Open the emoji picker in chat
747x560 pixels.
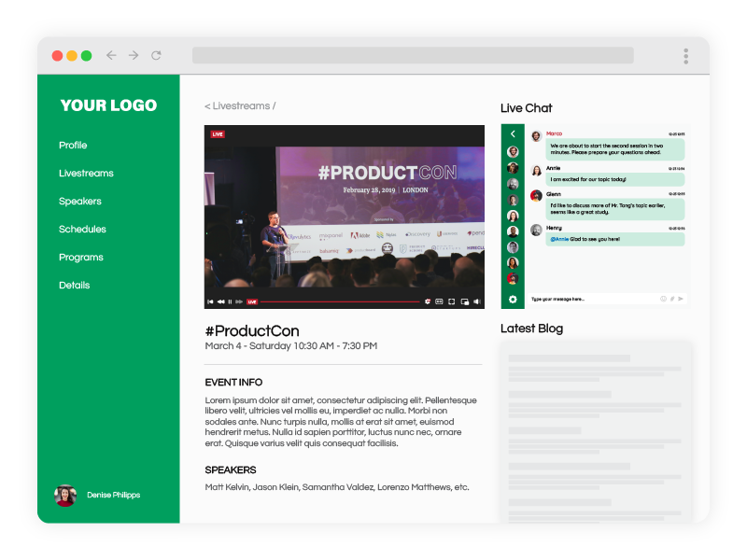664,299
